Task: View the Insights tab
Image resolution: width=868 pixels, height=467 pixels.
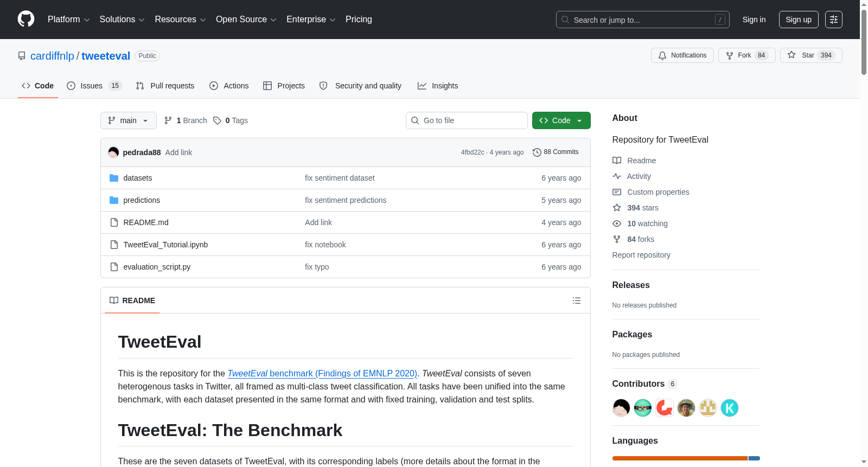Action: tap(438, 86)
